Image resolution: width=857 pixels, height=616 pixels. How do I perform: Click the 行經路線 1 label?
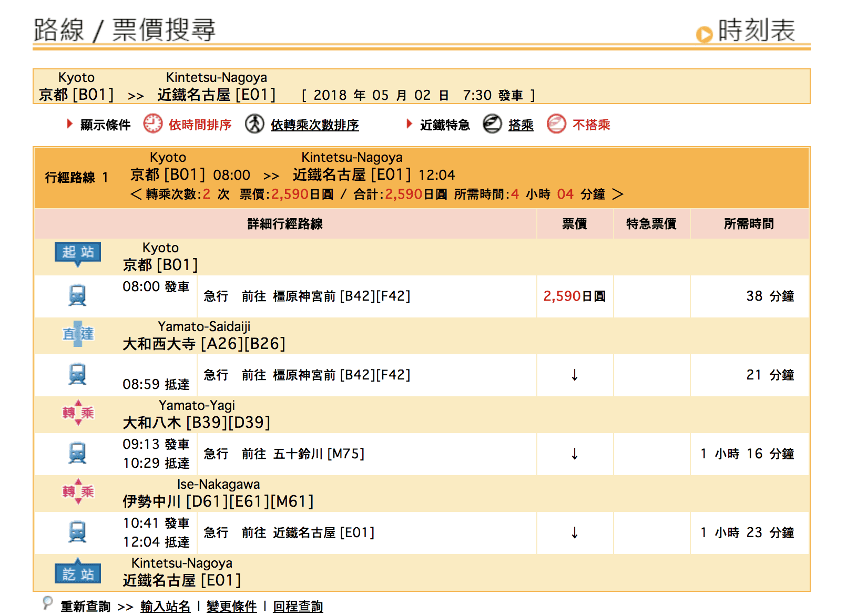pyautogui.click(x=77, y=178)
